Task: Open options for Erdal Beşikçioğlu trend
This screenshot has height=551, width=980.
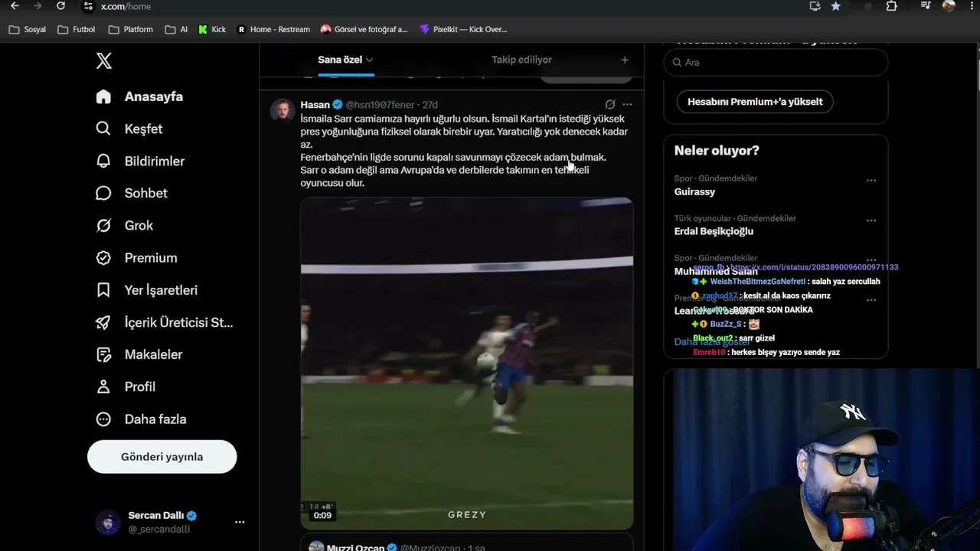Action: (871, 220)
